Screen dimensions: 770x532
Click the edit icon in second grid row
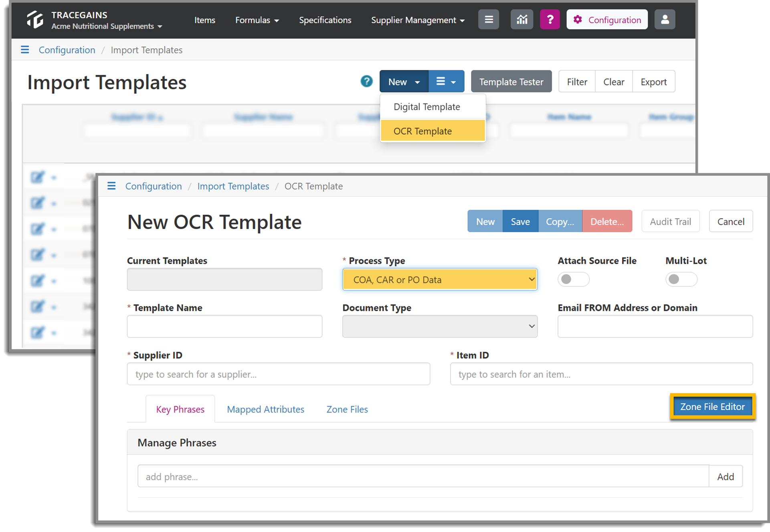click(37, 203)
